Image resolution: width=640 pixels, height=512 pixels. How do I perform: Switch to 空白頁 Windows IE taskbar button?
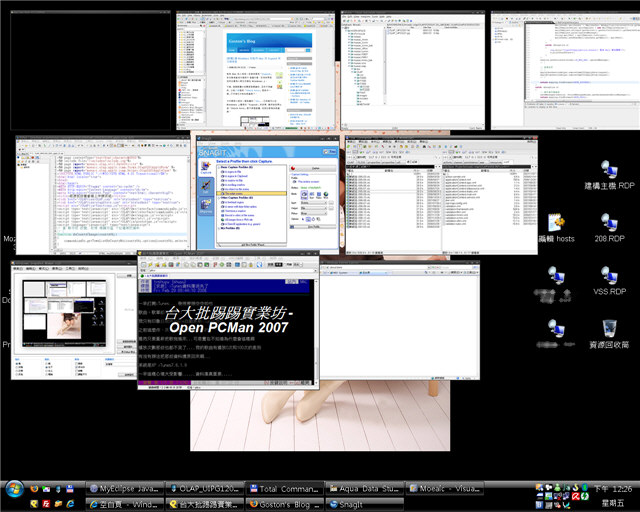[x=125, y=504]
